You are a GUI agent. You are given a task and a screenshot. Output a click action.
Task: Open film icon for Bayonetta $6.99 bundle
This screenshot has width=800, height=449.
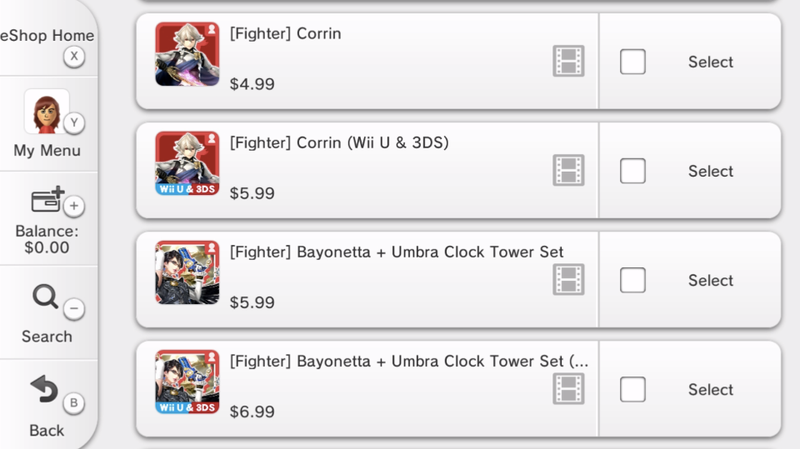tap(568, 389)
